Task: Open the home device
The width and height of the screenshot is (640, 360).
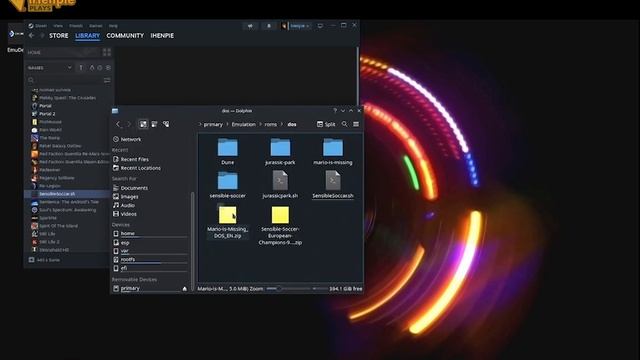Action: [149, 233]
